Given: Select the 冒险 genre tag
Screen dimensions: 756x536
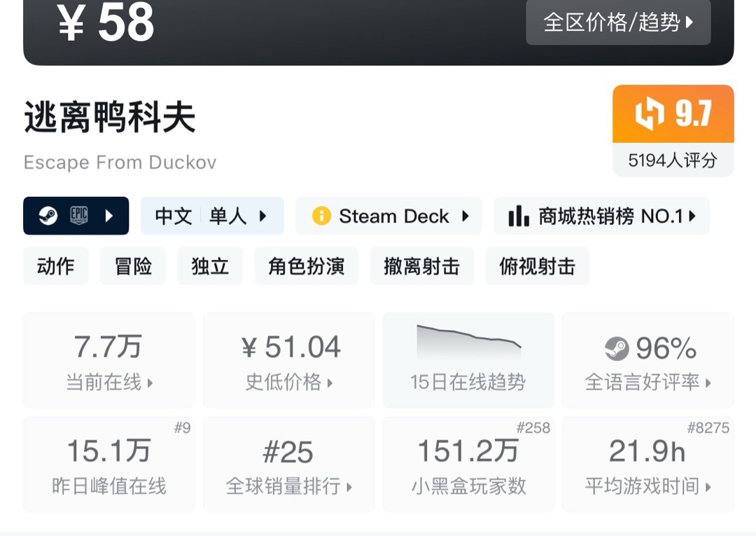Looking at the screenshot, I should pos(133,266).
